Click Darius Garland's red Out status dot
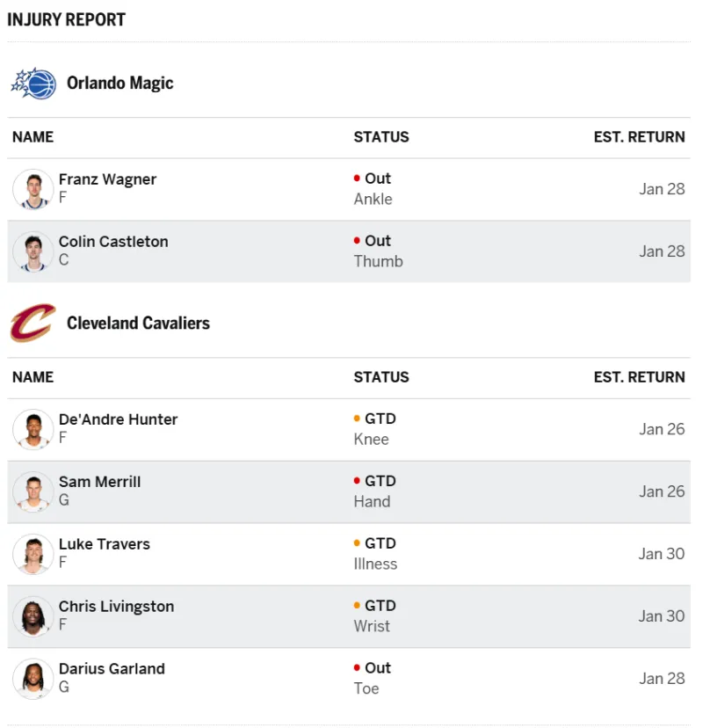703x728 pixels. (357, 668)
